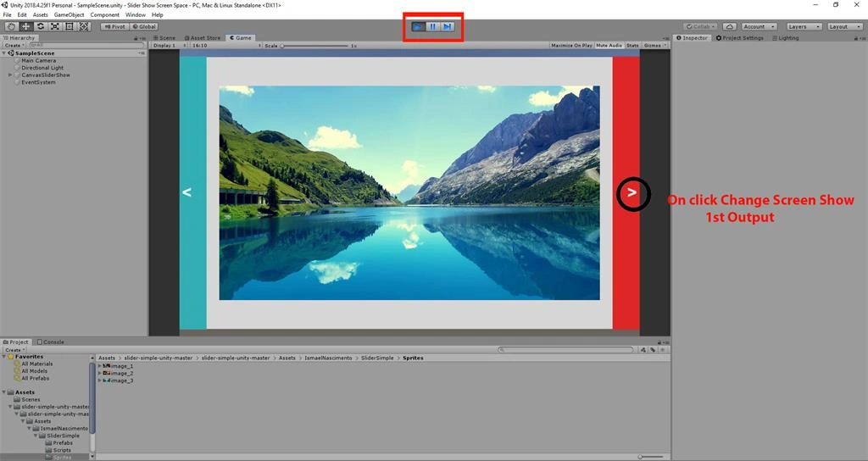The width and height of the screenshot is (868, 461).
Task: Switch to the Scene tab
Action: (x=165, y=38)
